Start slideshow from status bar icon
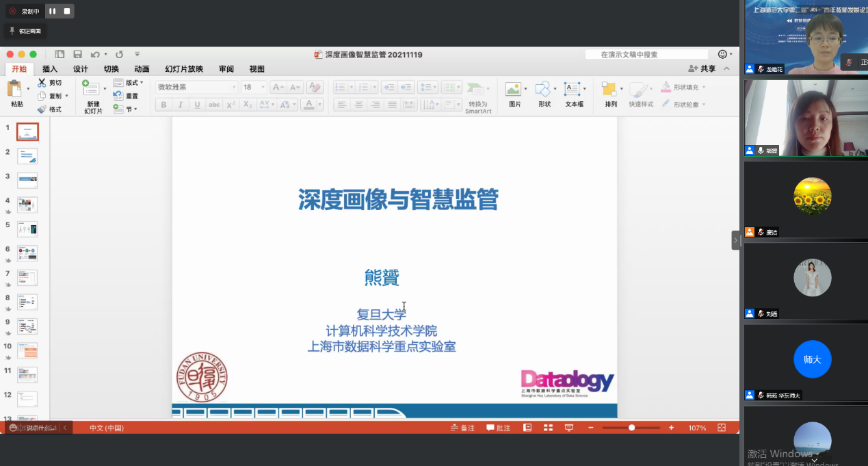Viewport: 868px width, 466px height. pos(568,428)
